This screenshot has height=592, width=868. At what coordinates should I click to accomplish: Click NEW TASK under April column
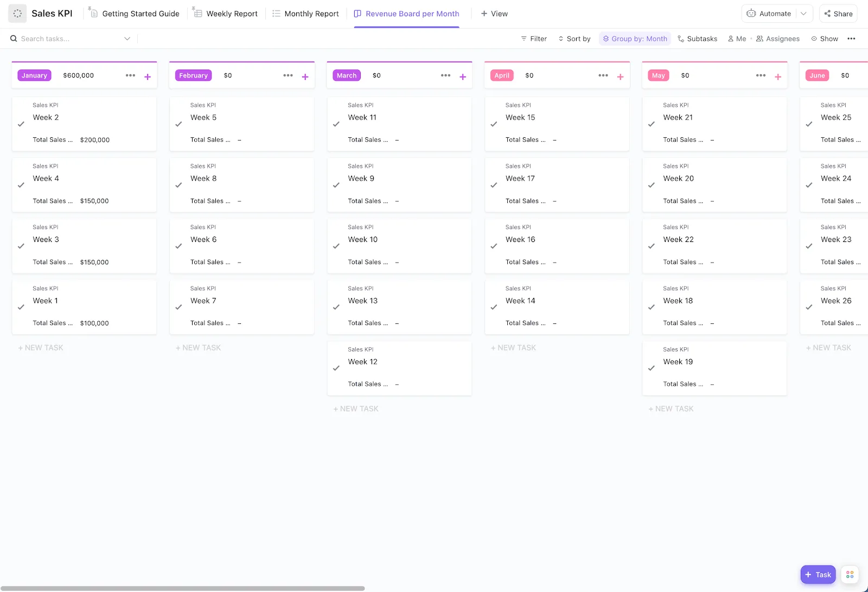coord(514,348)
